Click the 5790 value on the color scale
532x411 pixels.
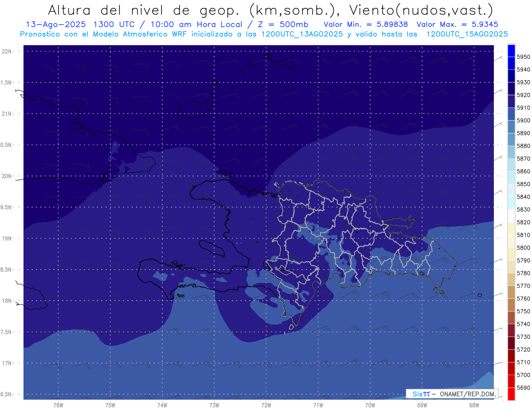[523, 260]
